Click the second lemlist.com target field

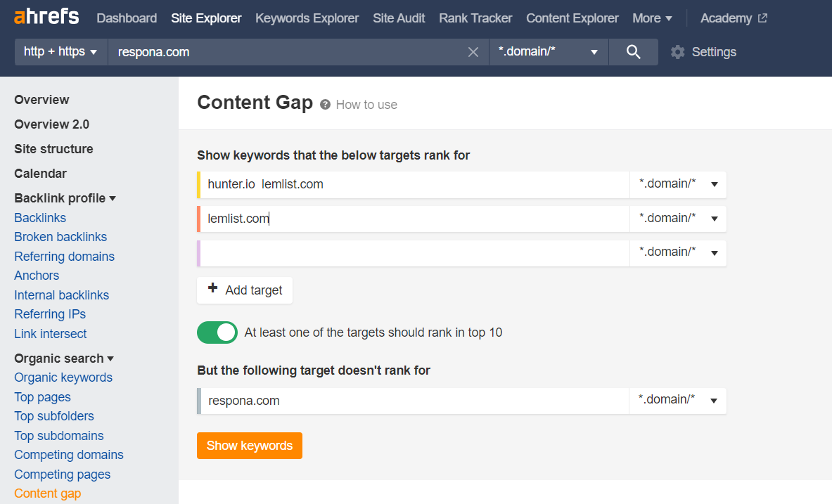(414, 219)
